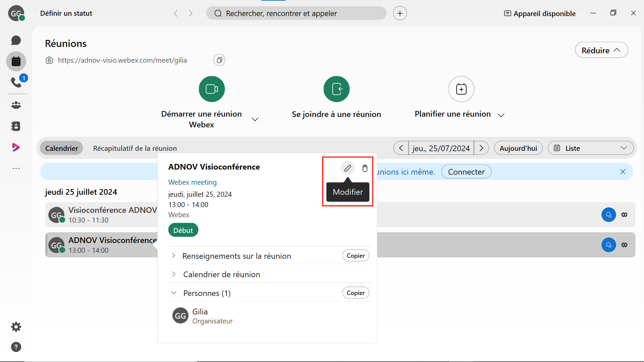Open the Help question mark icon
This screenshot has height=362, width=644.
click(16, 347)
